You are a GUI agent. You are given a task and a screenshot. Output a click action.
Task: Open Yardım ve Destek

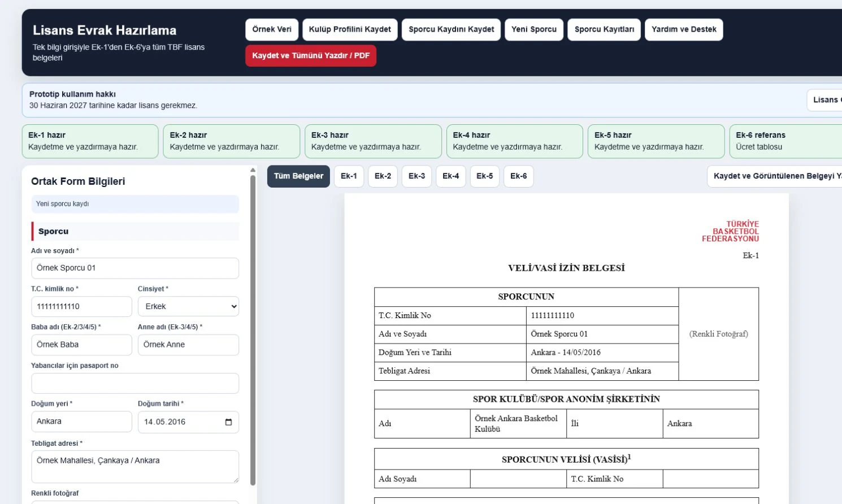point(684,29)
